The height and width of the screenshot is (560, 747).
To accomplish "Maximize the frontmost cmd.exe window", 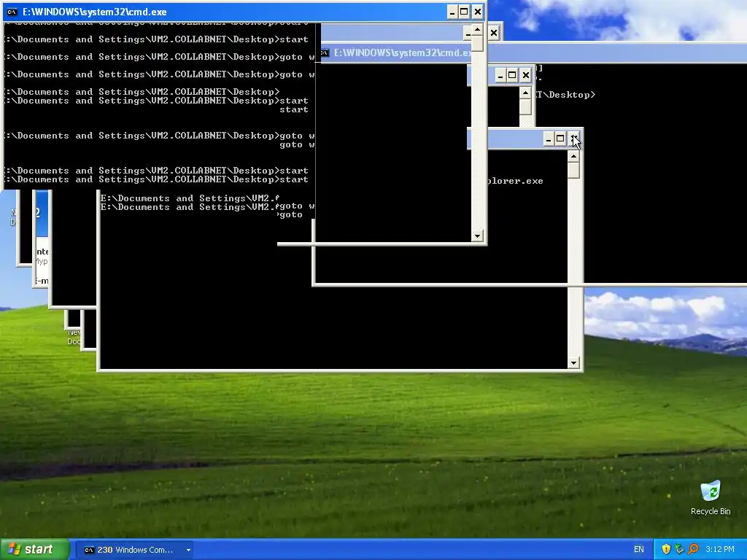I will (464, 12).
